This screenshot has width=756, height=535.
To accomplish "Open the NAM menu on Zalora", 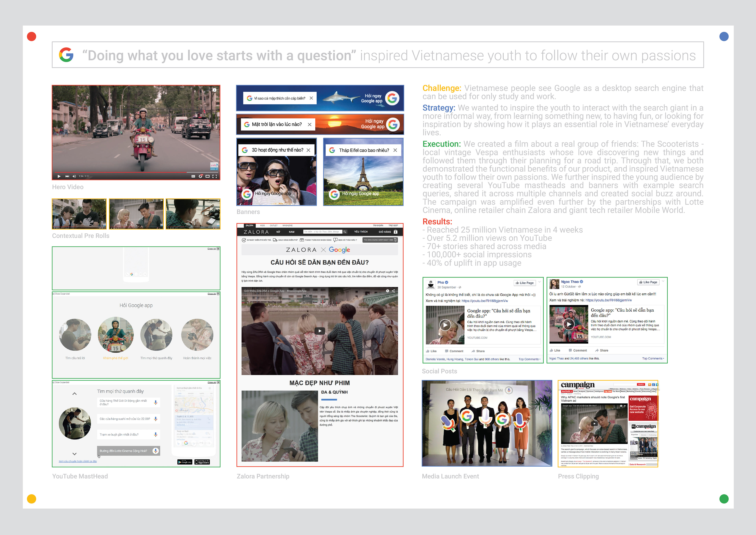I will 292,232.
